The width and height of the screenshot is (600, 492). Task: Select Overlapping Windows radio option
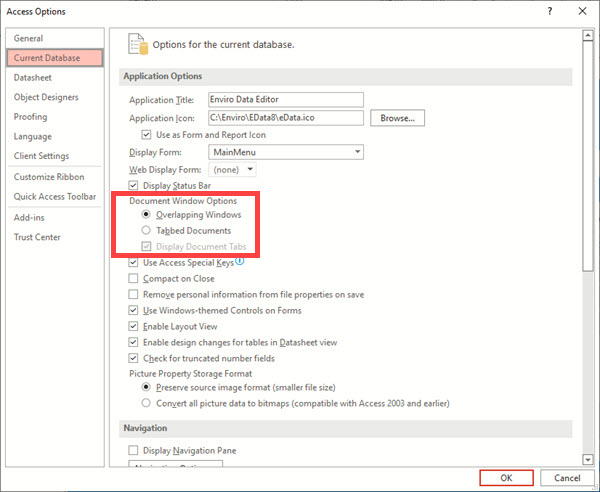pos(146,214)
